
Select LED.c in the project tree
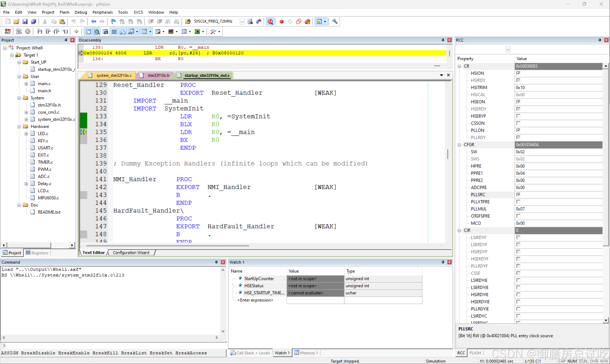[x=43, y=134]
